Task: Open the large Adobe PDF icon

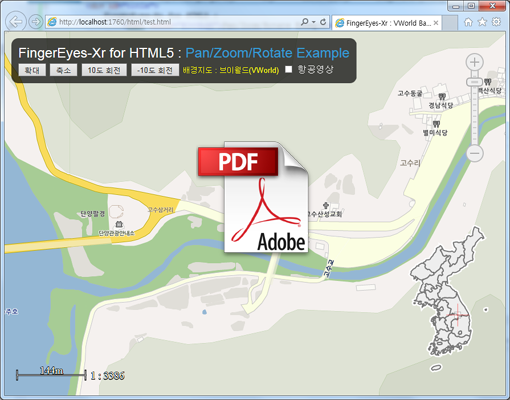Action: (253, 197)
